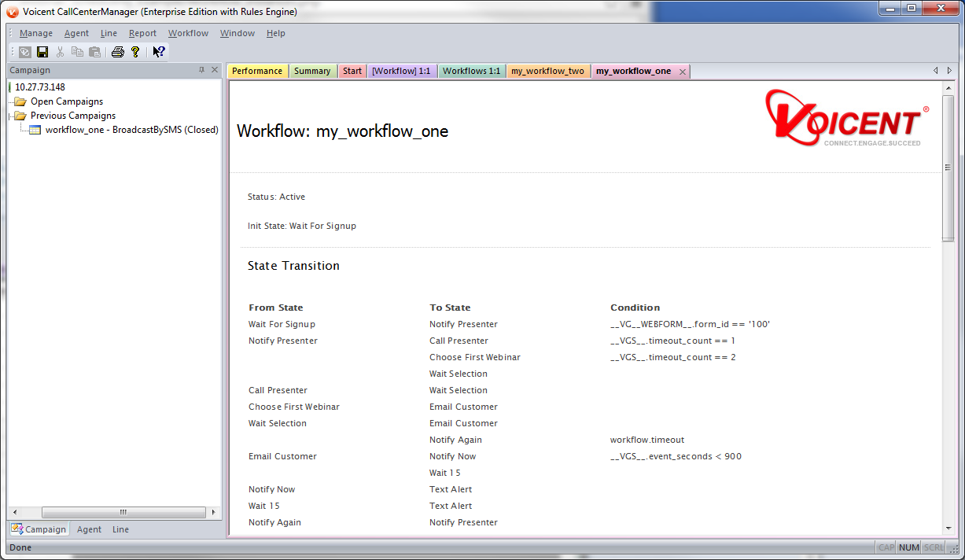Open the Workflow menu
The width and height of the screenshot is (965, 560).
(188, 33)
